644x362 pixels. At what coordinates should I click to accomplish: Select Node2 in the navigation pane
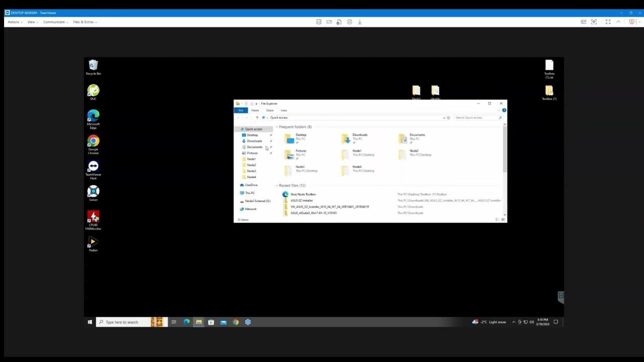point(251,165)
